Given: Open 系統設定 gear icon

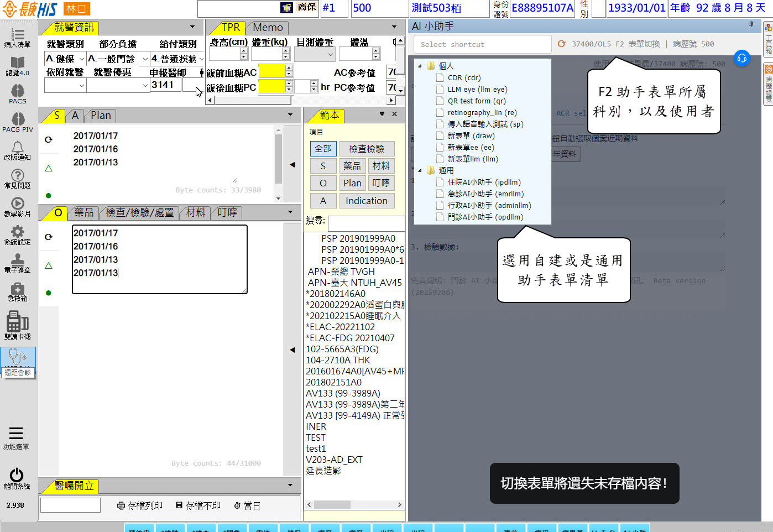Looking at the screenshot, I should pyautogui.click(x=18, y=234).
